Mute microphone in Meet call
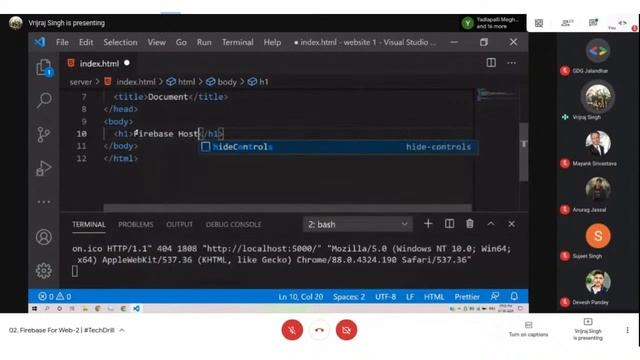The width and height of the screenshot is (640, 360). [x=292, y=330]
